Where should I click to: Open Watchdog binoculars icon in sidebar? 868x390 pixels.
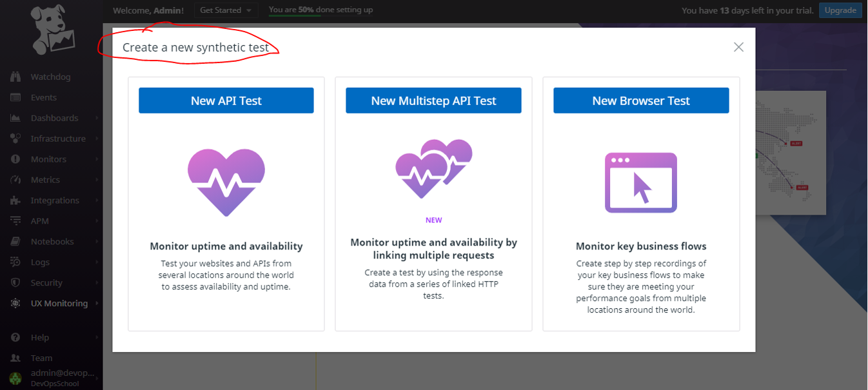(x=16, y=77)
